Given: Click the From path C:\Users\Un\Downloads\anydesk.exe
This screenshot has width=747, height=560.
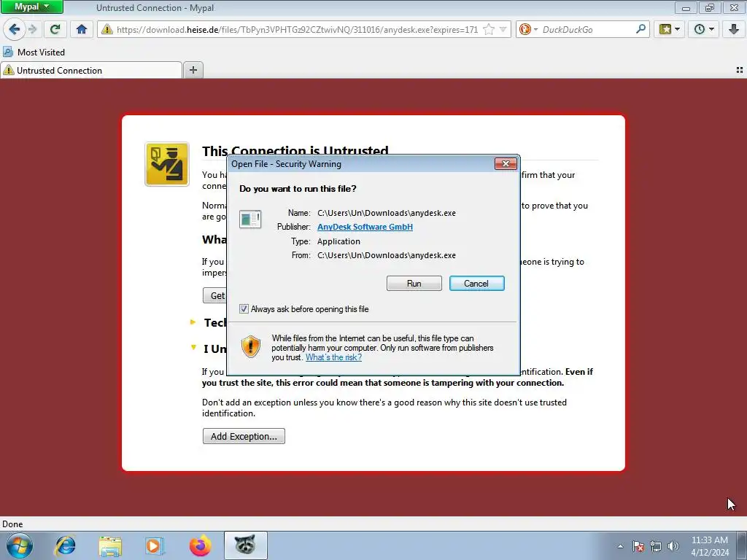Looking at the screenshot, I should click(387, 255).
